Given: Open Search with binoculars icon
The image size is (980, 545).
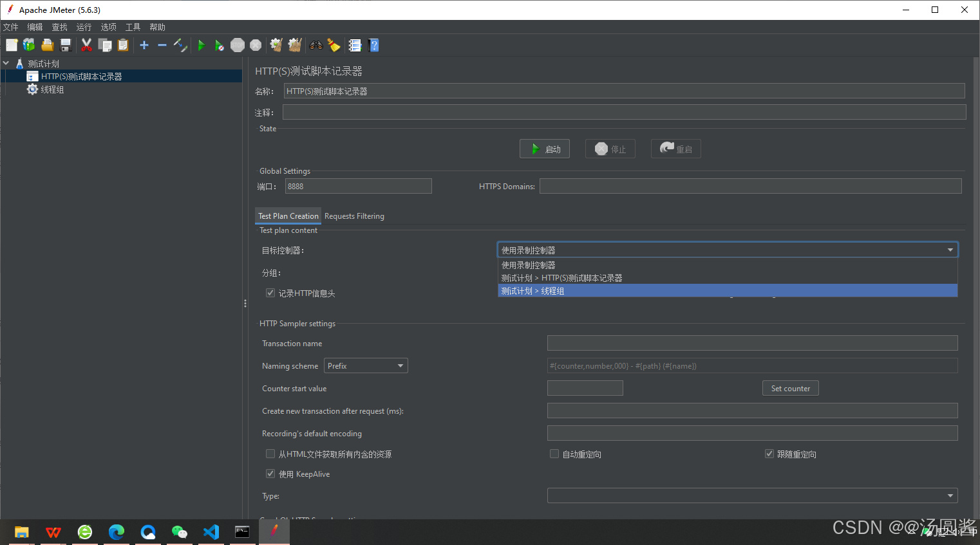Looking at the screenshot, I should coord(316,45).
